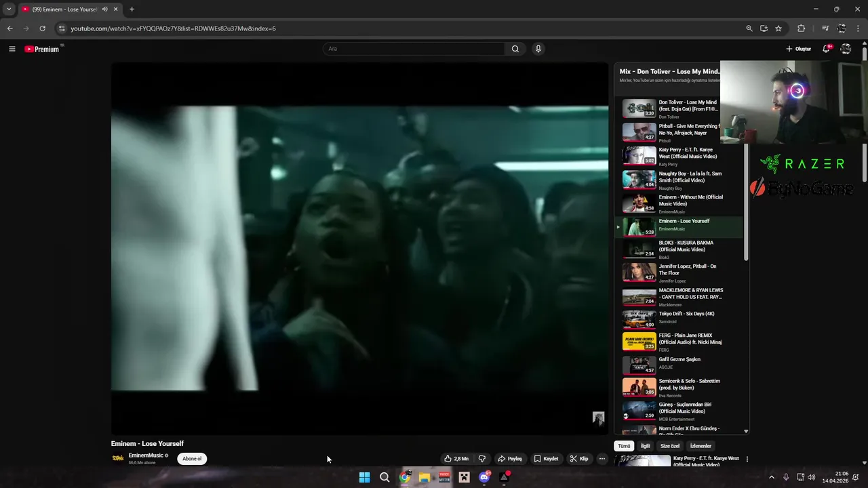Open options for Katy Perry recommended video
Viewport: 868px width, 488px height.
point(747,459)
